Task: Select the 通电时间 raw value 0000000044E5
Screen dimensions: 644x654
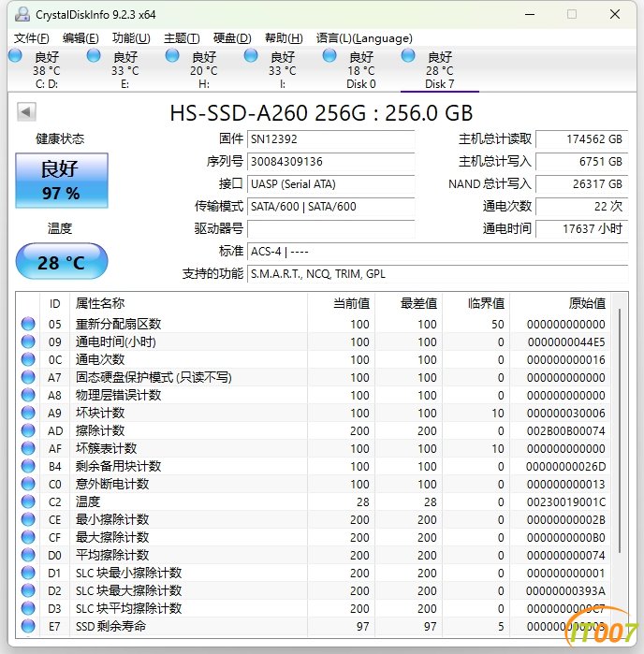Action: 566,342
